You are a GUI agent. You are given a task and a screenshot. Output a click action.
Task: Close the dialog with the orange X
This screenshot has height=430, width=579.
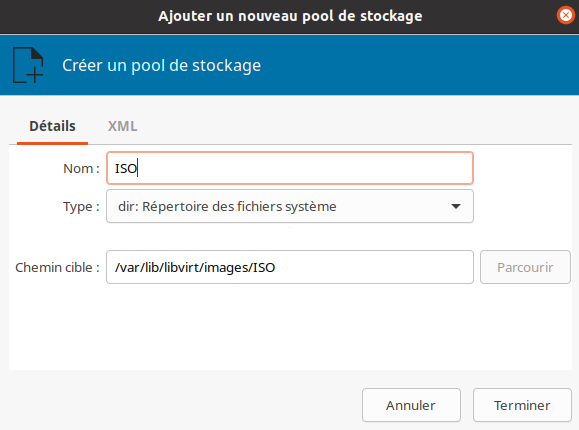coord(566,16)
